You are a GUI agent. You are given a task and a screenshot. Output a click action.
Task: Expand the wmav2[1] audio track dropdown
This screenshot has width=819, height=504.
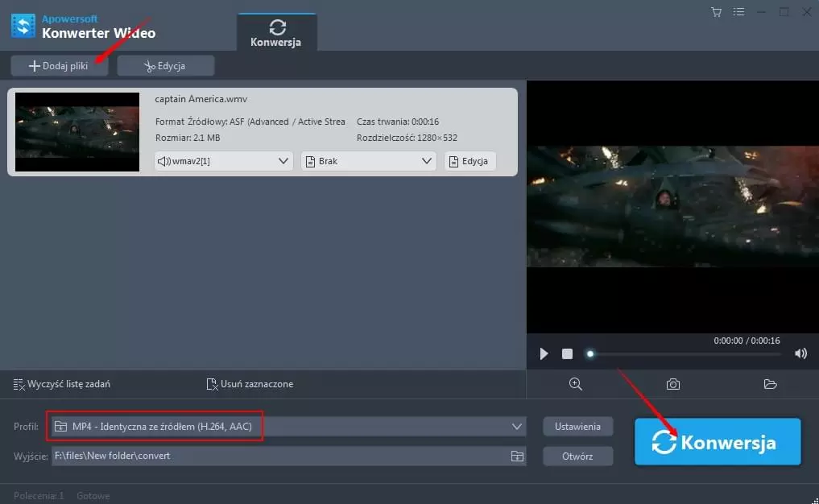pyautogui.click(x=224, y=161)
